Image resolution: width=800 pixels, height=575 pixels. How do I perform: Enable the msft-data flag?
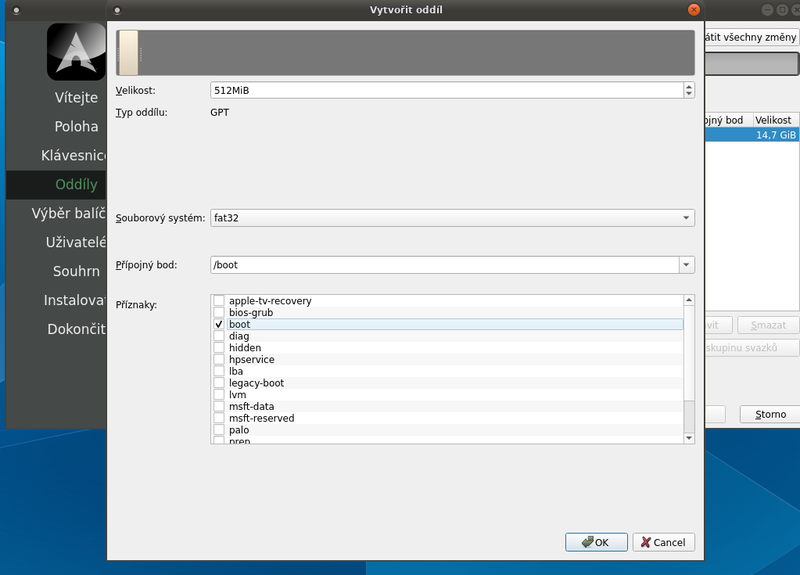pos(219,407)
